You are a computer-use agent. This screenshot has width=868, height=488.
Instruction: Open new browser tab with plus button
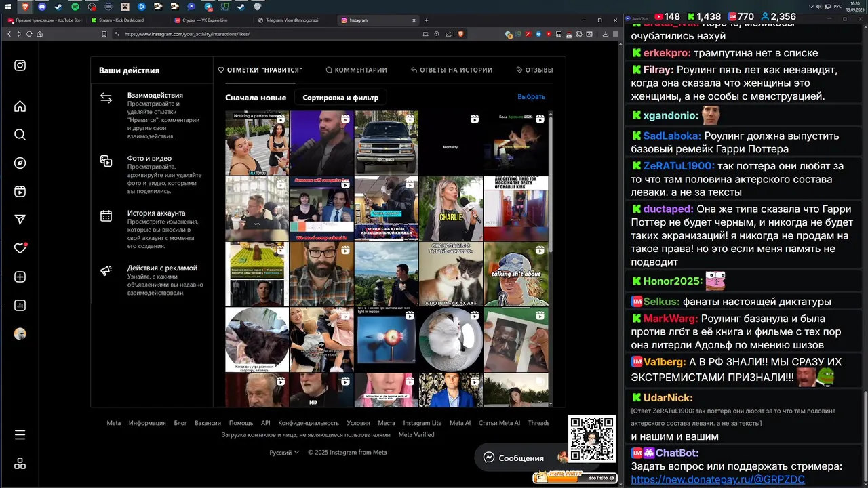tap(427, 20)
